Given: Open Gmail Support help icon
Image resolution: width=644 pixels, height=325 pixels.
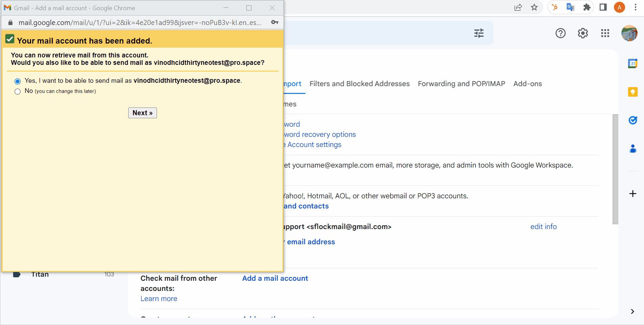Looking at the screenshot, I should (560, 33).
